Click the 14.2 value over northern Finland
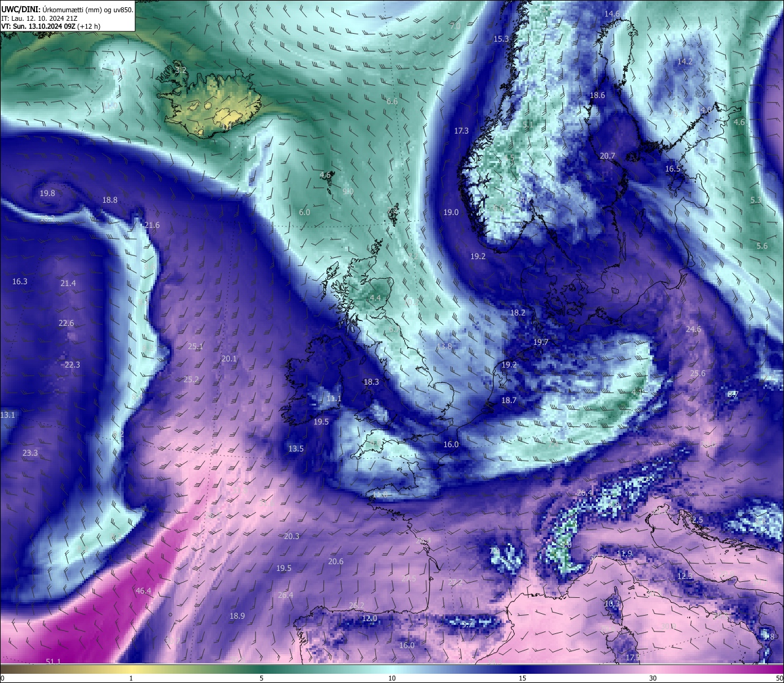Image resolution: width=784 pixels, height=683 pixels. pos(685,62)
